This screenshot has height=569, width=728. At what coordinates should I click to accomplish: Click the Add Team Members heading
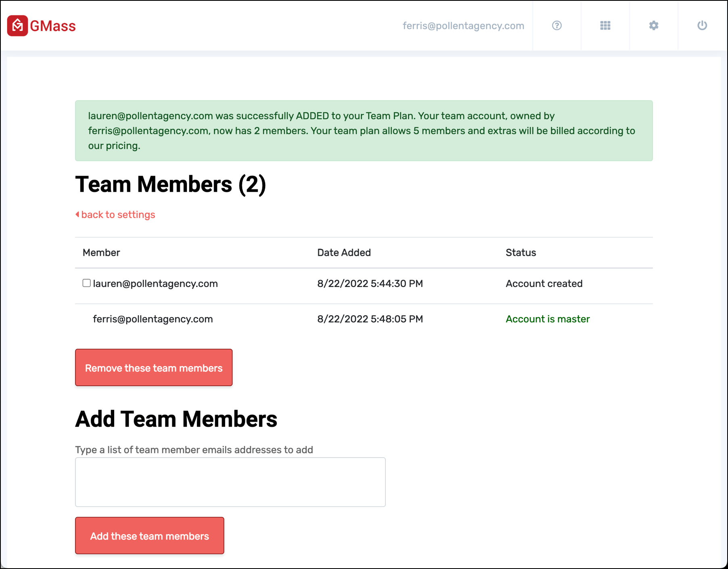176,419
